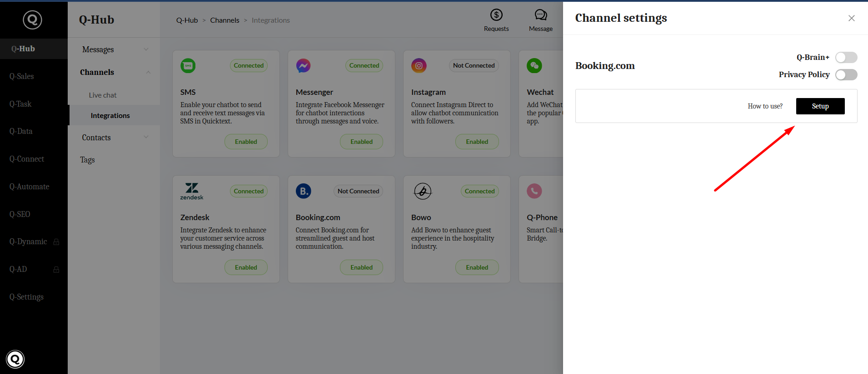Expand the Contacts menu section

(146, 137)
